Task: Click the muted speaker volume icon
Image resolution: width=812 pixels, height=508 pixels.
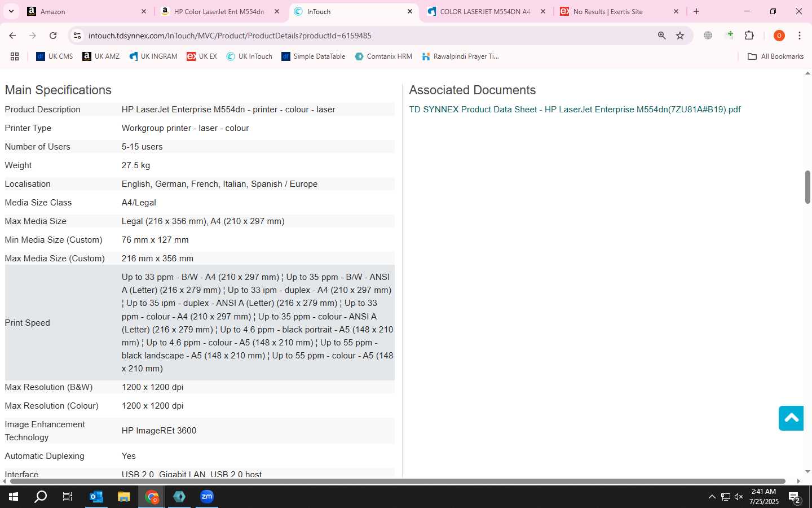Action: click(739, 497)
